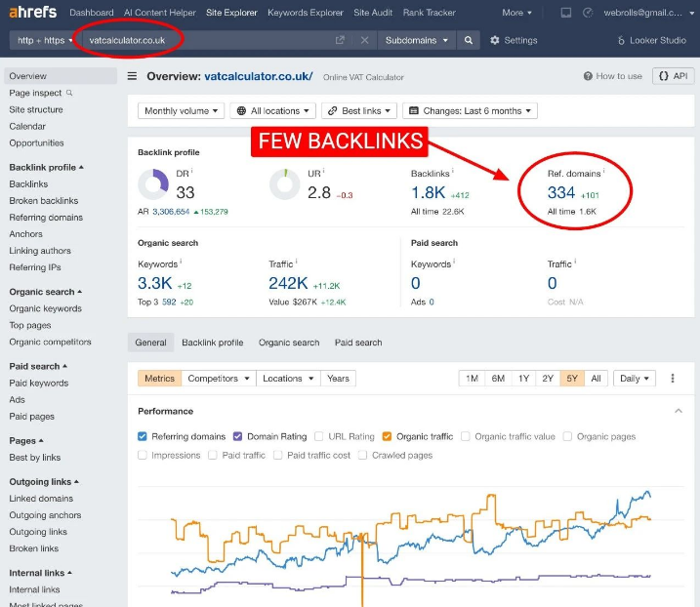Click the monitor icon in header

(x=565, y=13)
